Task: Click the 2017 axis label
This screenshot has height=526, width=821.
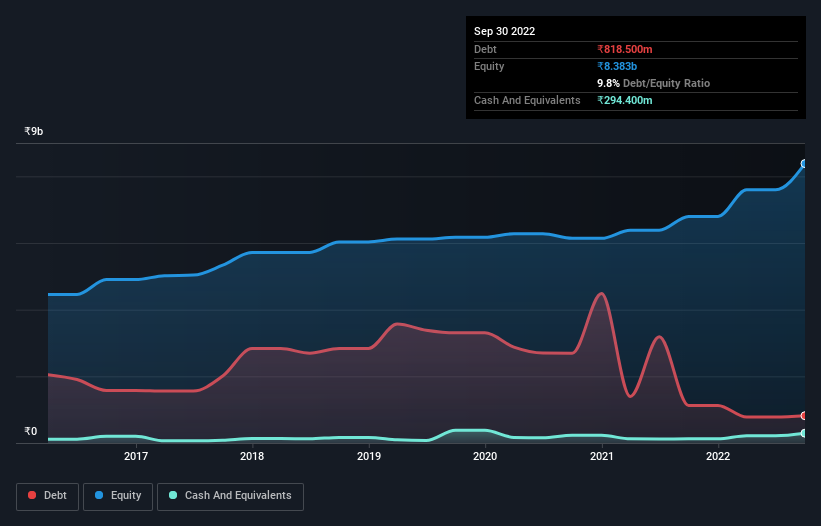Action: click(x=136, y=456)
